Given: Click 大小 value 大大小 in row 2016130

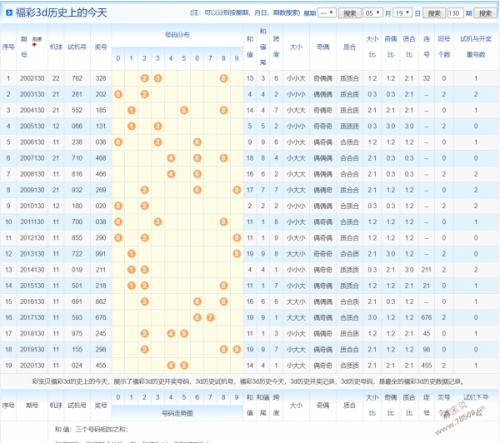Looking at the screenshot, I should [x=296, y=302].
